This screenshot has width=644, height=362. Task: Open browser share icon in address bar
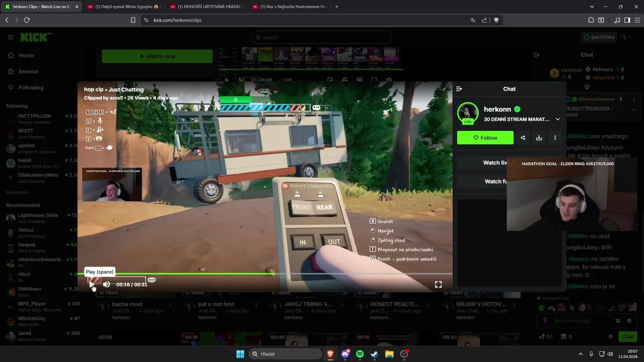(484, 20)
